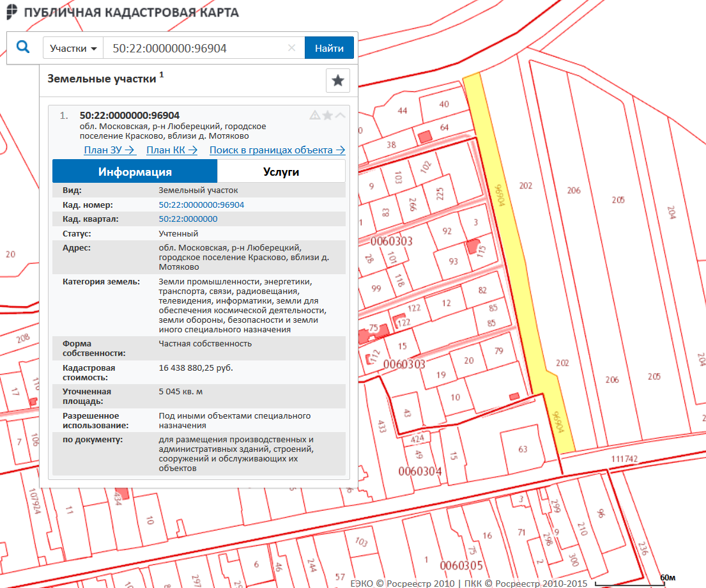Viewport: 706px width, 588px height.
Task: Click Поиск в границах объекта link
Action: point(277,150)
